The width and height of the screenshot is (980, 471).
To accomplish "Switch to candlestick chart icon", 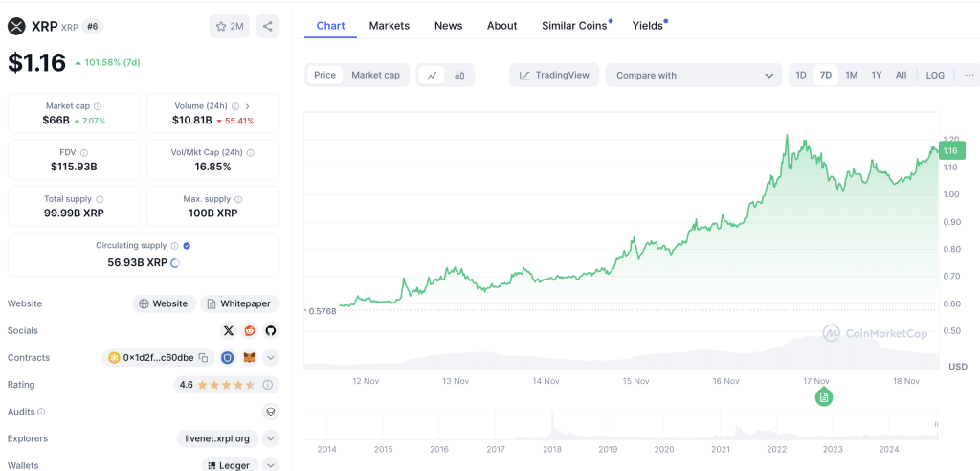I will 459,75.
